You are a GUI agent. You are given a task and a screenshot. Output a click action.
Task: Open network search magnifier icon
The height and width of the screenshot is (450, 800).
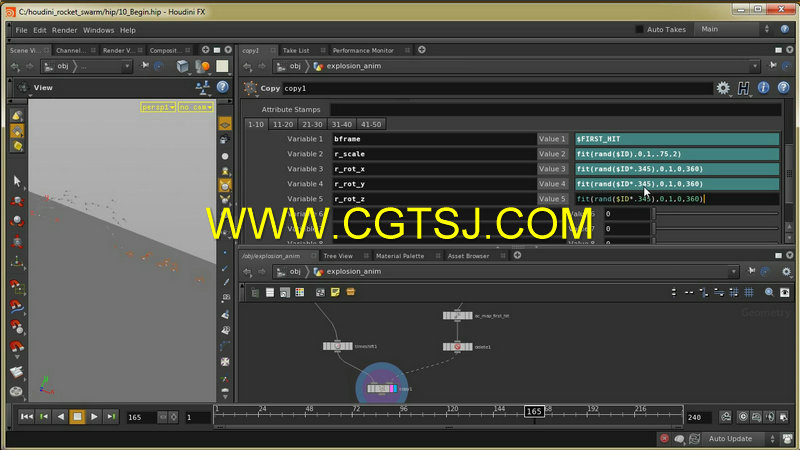pyautogui.click(x=769, y=292)
